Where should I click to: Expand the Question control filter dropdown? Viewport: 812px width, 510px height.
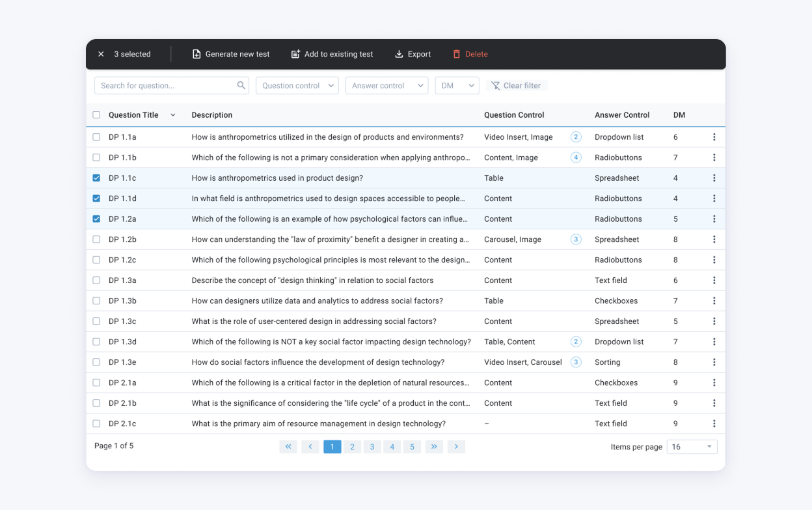[297, 85]
